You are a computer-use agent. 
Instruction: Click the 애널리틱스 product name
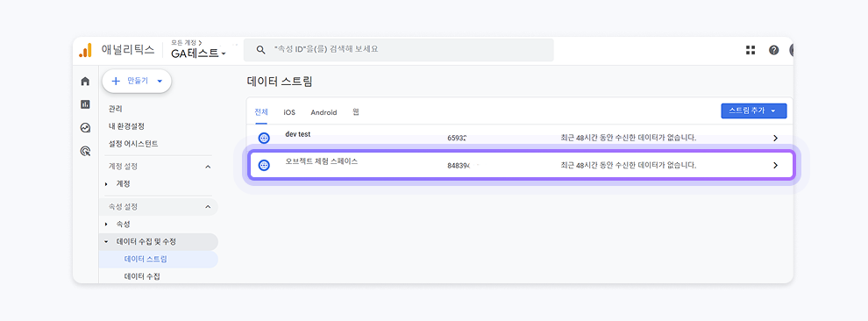click(128, 50)
